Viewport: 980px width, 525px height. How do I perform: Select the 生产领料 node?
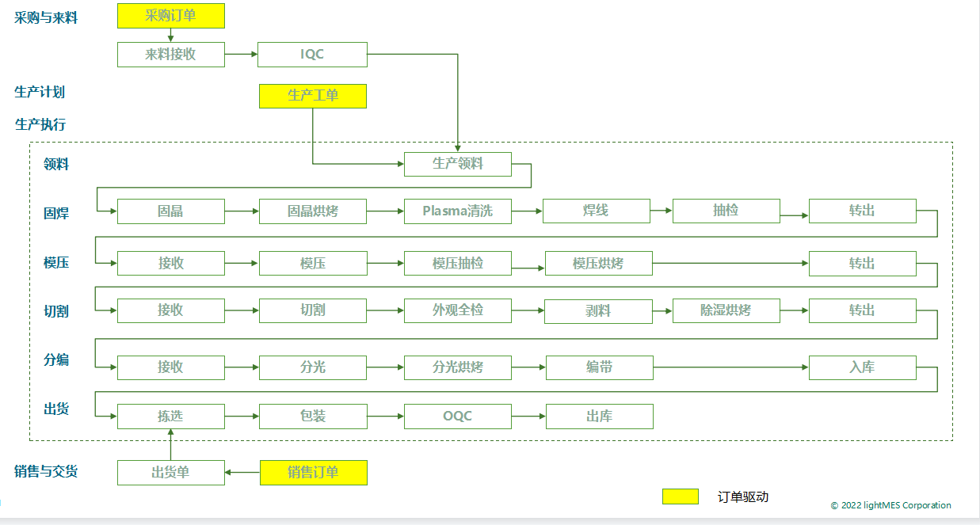click(457, 164)
